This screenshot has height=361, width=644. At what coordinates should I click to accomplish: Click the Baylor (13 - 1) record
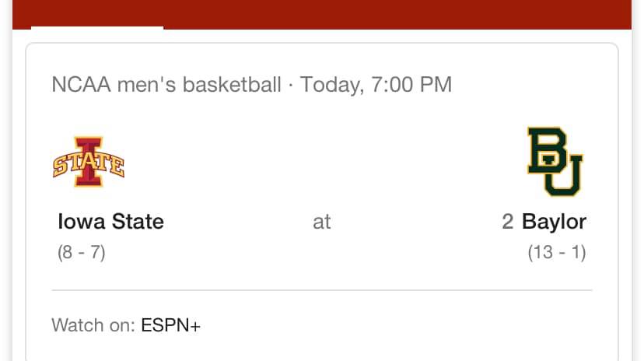556,253
